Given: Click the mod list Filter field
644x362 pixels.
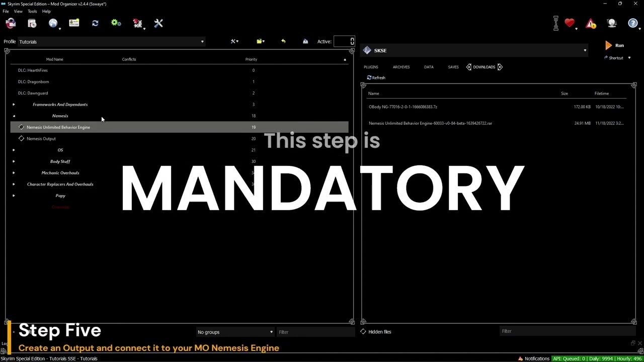Looking at the screenshot, I should (x=315, y=332).
